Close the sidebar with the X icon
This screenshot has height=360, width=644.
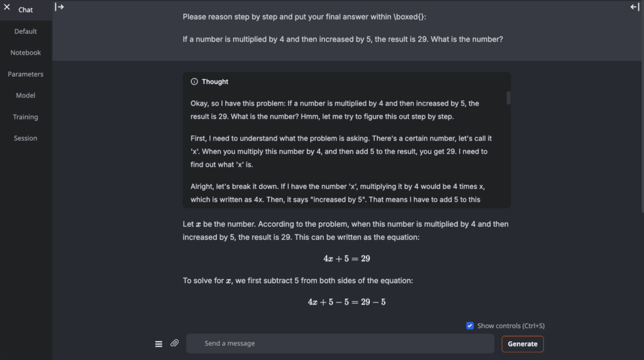7,7
